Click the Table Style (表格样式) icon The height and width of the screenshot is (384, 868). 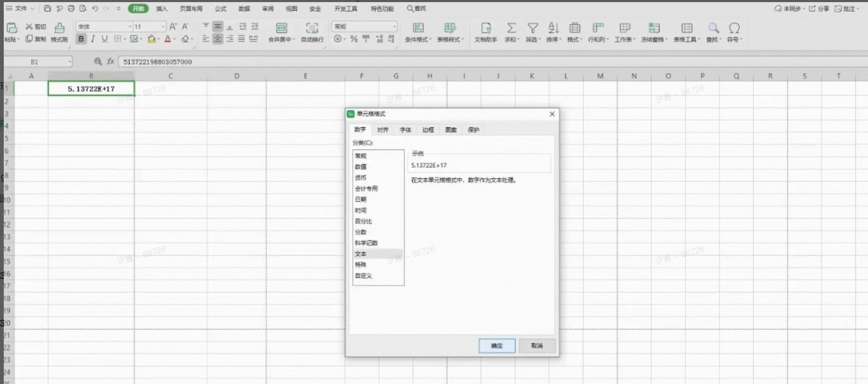coord(450,28)
